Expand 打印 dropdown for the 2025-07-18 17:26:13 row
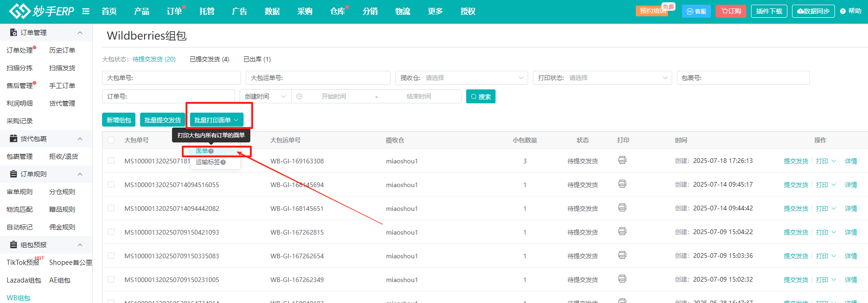 (x=826, y=161)
